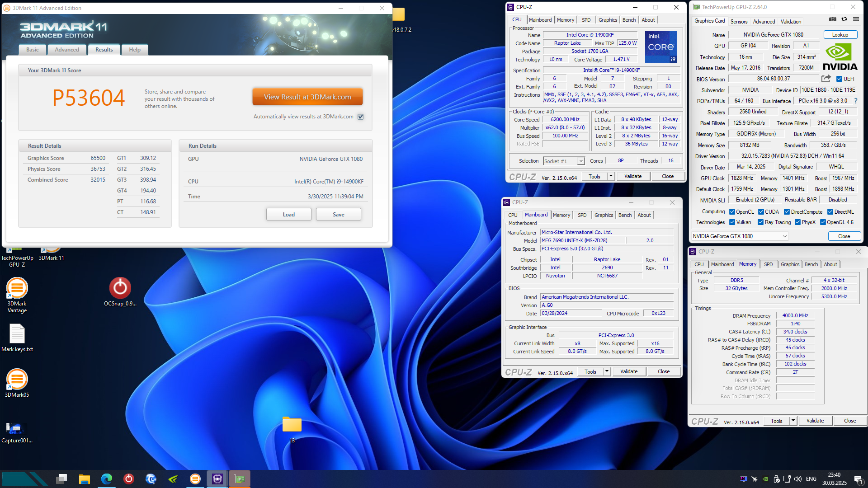Open OCSnap desktop icon
868x488 pixels.
tap(120, 291)
